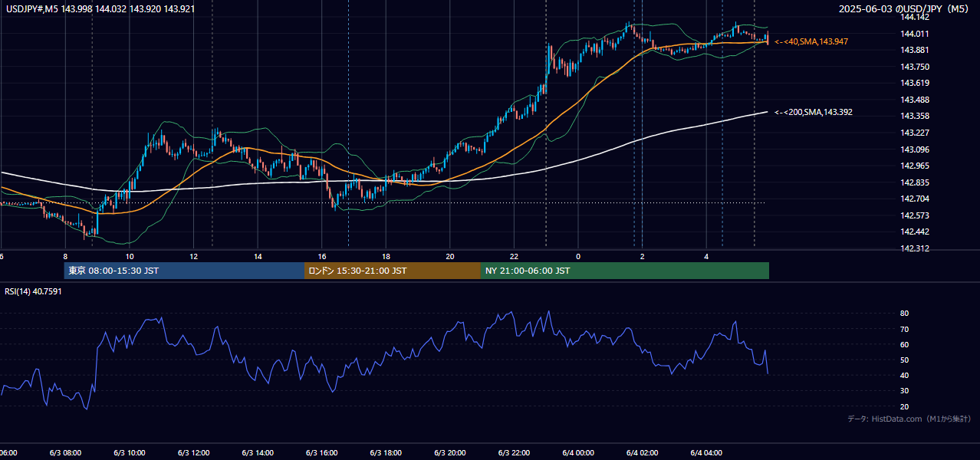980x460 pixels.
Task: Click price axis value 144.142
Action: tap(914, 17)
